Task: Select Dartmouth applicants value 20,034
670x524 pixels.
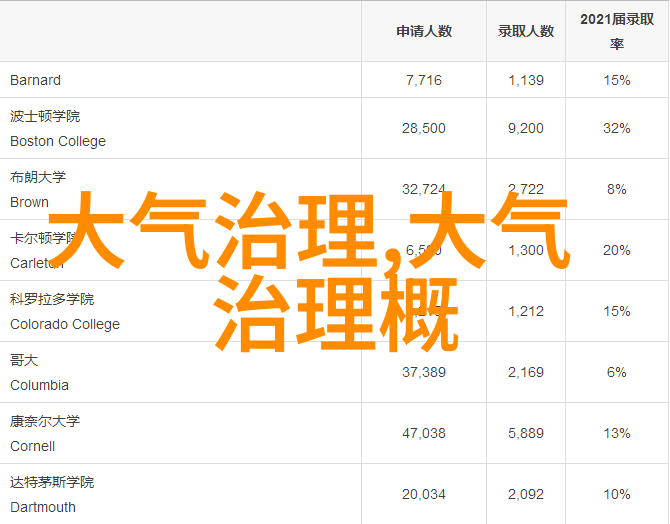Action: (x=424, y=495)
